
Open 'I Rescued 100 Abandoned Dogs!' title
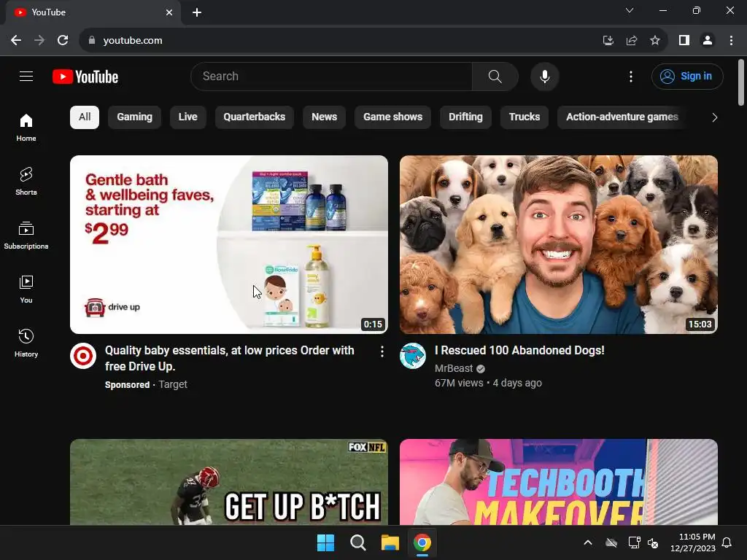(x=519, y=351)
